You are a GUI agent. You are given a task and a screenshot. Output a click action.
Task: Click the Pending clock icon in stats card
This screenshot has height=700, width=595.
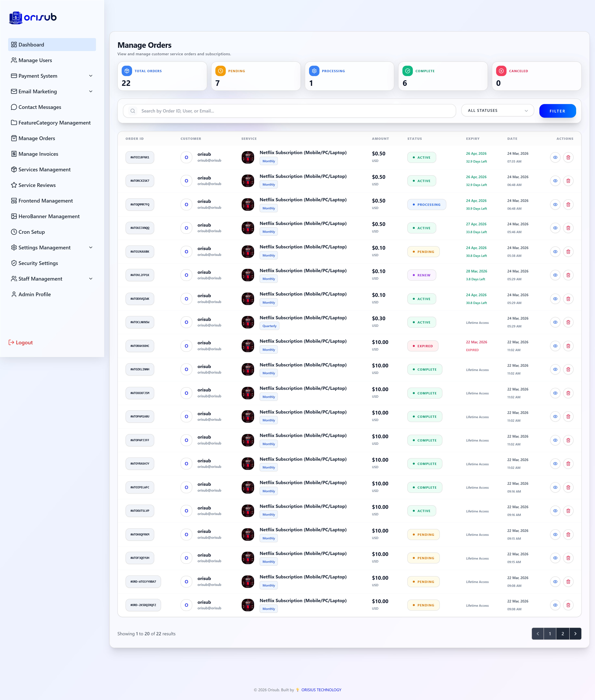click(220, 71)
